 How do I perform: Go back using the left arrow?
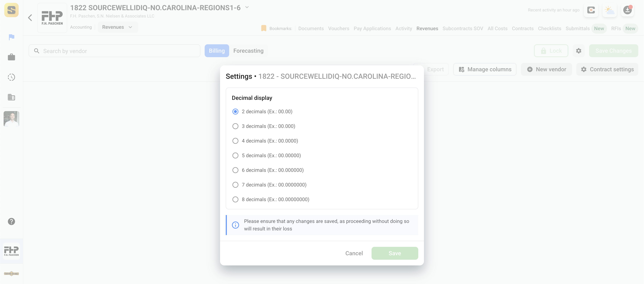point(30,18)
